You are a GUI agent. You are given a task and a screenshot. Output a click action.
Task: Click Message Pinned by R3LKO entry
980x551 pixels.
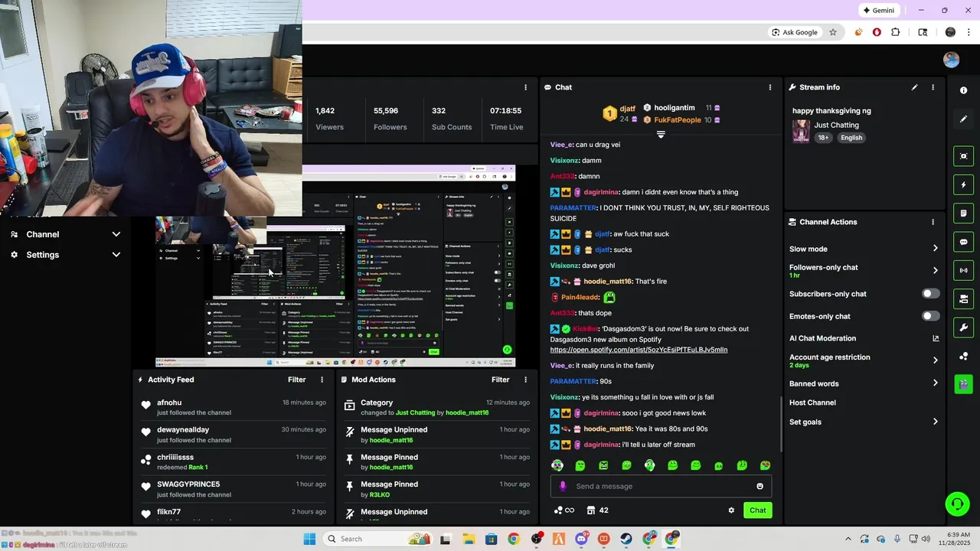coord(436,489)
